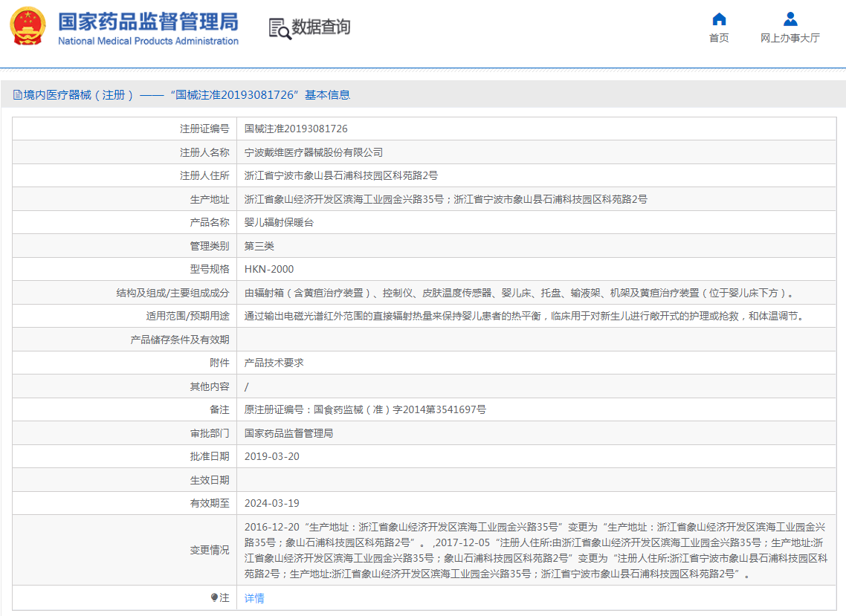Viewport: 846px width, 616px height.
Task: Click the 注册人住所 label
Action: (x=204, y=176)
